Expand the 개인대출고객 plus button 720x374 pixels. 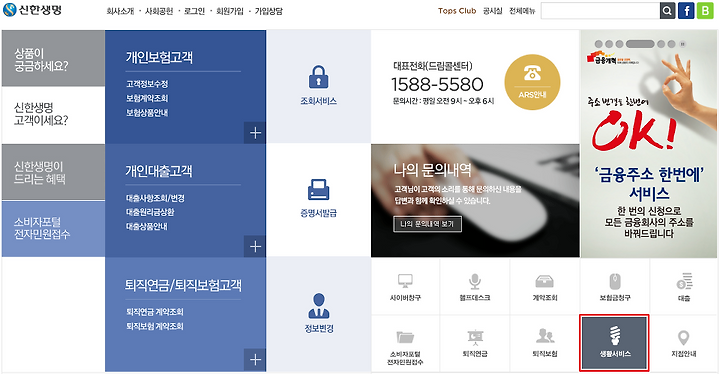click(255, 247)
